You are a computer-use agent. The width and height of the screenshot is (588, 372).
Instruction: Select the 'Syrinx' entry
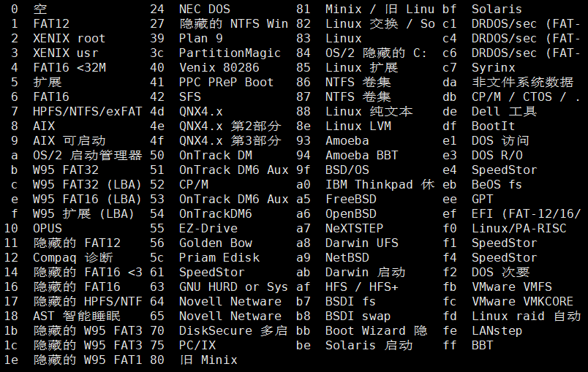(x=494, y=67)
